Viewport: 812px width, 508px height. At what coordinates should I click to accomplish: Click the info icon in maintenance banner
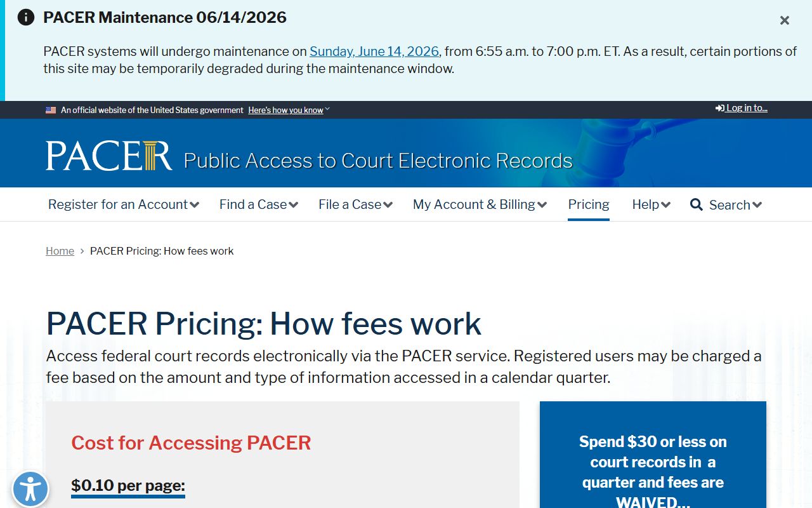tap(26, 17)
